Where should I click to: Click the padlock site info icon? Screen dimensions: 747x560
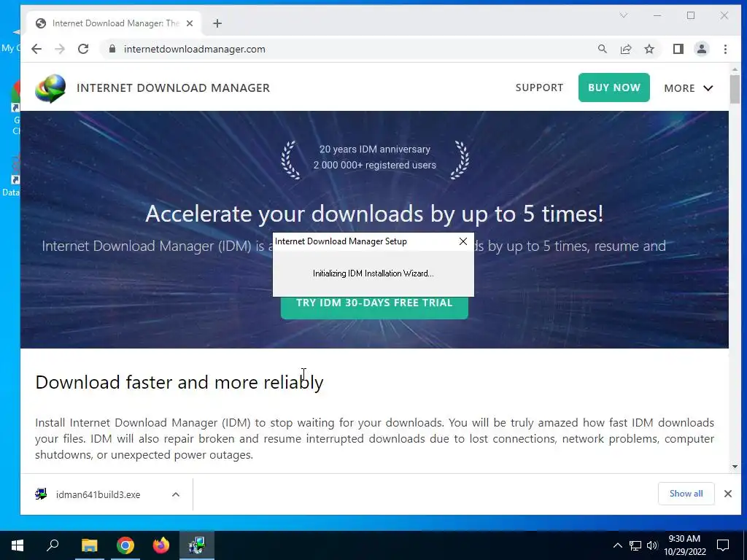tap(112, 49)
